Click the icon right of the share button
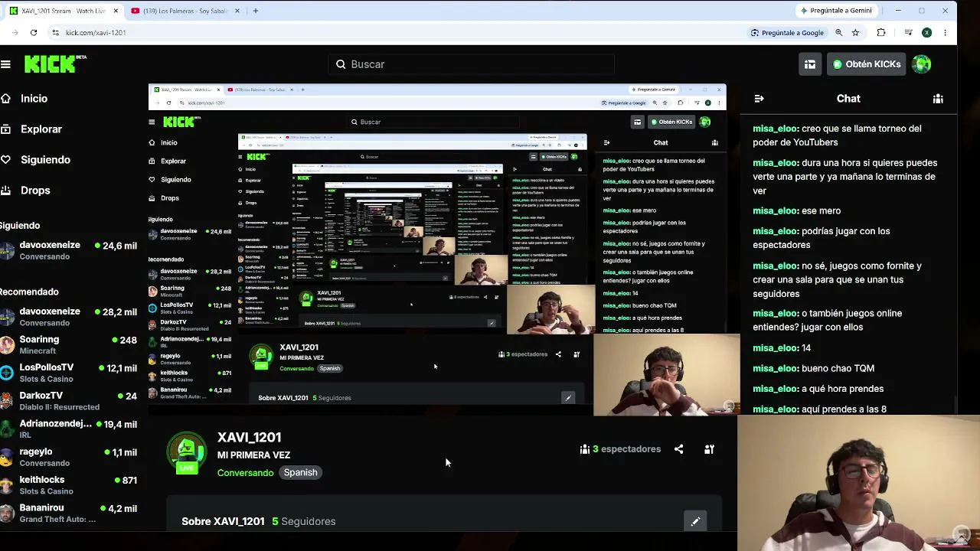This screenshot has width=980, height=551. click(709, 449)
